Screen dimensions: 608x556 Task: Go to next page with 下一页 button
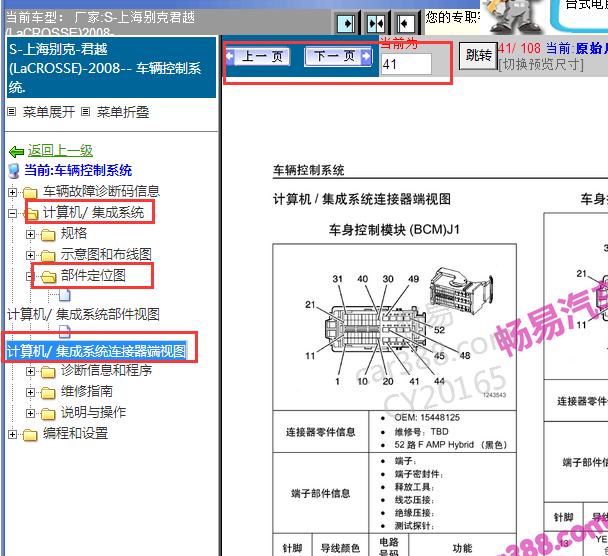pos(338,57)
